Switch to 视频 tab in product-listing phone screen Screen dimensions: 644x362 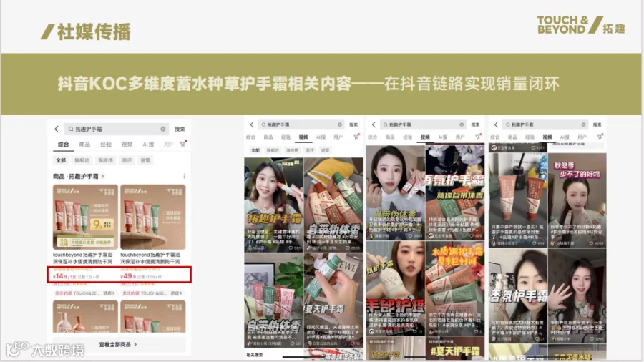(127, 144)
